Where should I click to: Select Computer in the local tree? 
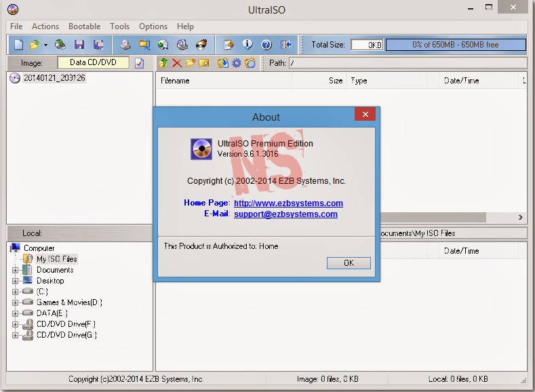(39, 248)
